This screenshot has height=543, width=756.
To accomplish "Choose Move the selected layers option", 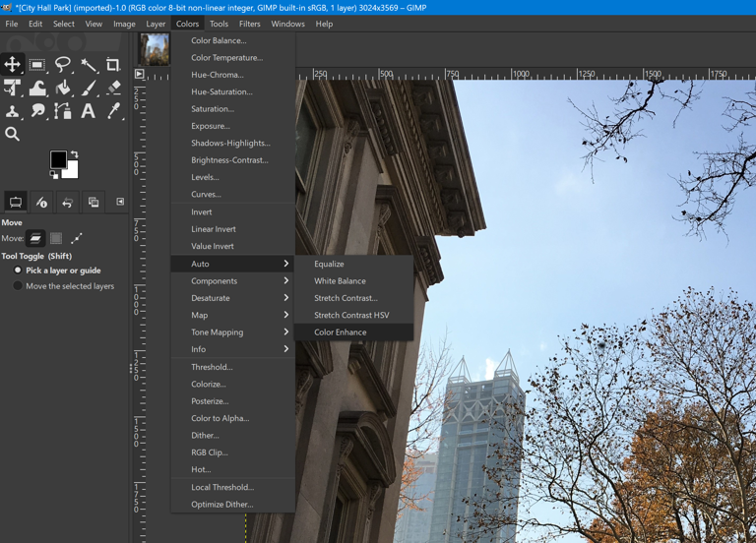I will pos(64,286).
